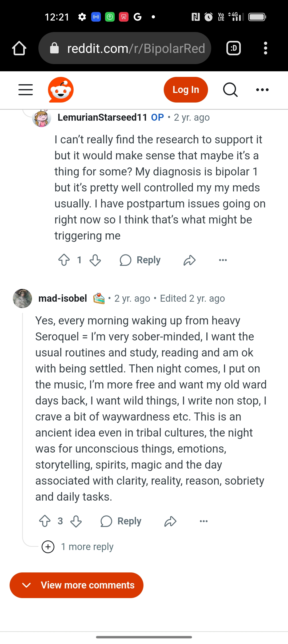Share mad-isobel's comment
Screen dimensions: 288x644
170,521
